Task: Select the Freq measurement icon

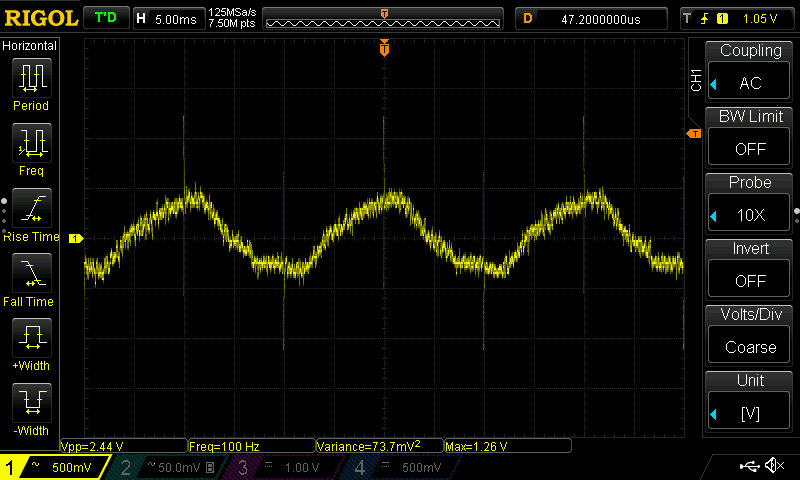Action: point(31,144)
